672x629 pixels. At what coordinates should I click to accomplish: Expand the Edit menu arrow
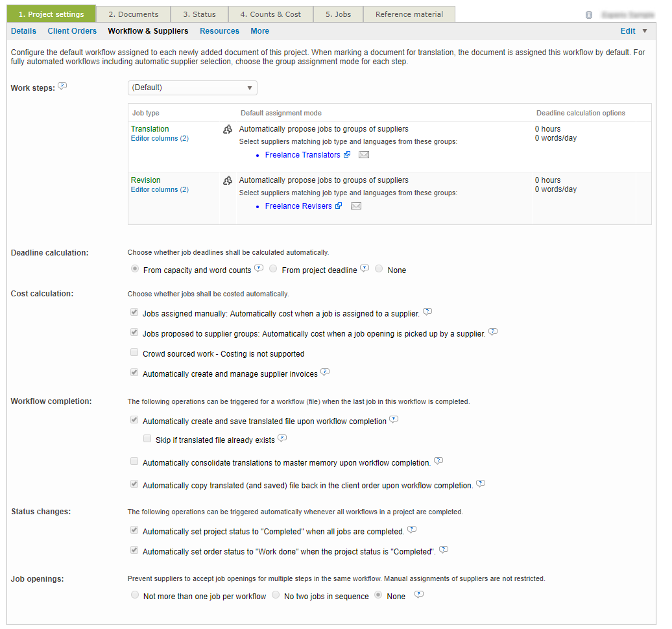tap(644, 31)
